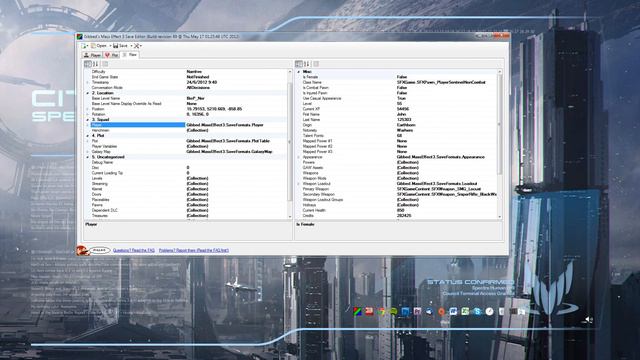The height and width of the screenshot is (360, 640).
Task: Click the tools (wrench) toolbar icon
Action: tap(137, 46)
